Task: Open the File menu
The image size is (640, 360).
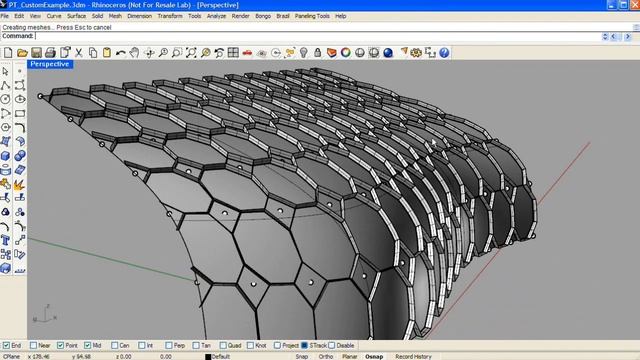Action: (x=5, y=16)
